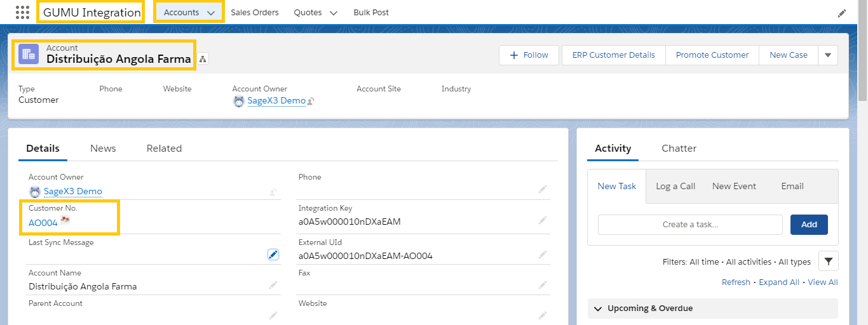Click the Quotes navigation tab label
The width and height of the screenshot is (868, 325).
308,12
